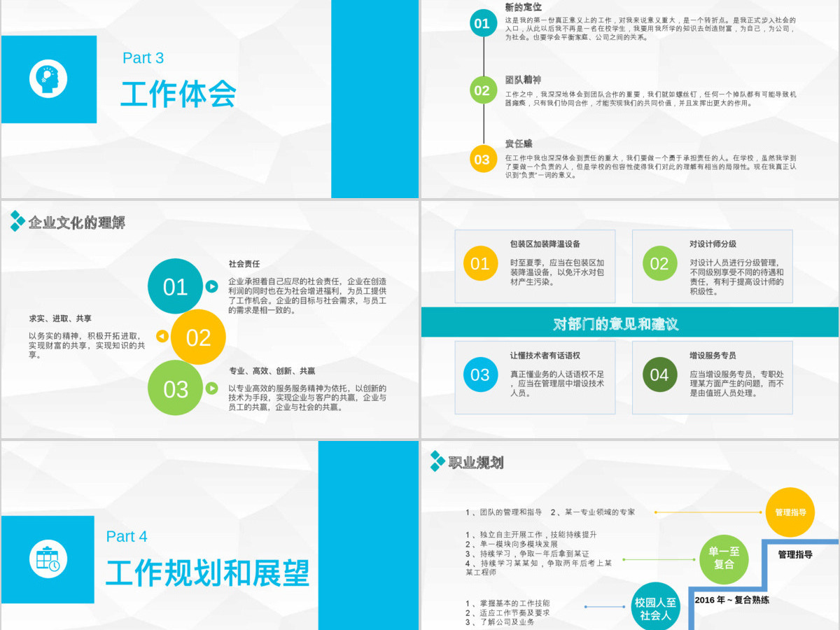Click the 增设服务专员 card title
This screenshot has width=840, height=630.
click(x=713, y=356)
